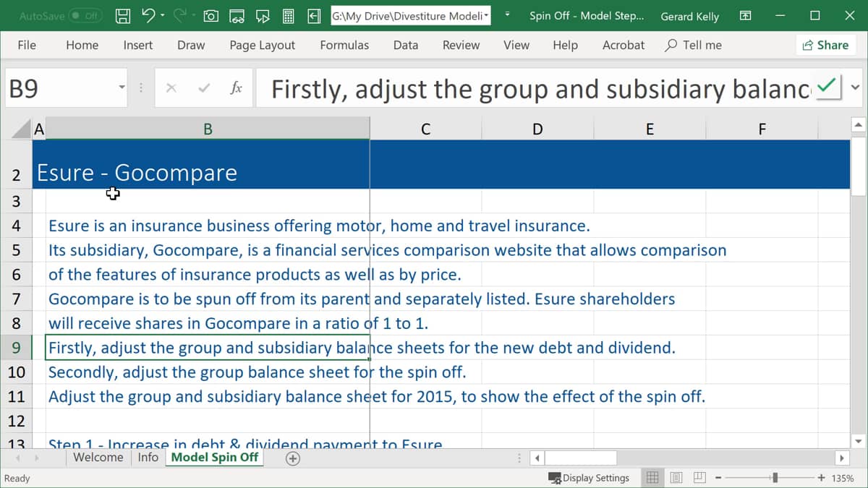Open the File menu
The width and height of the screenshot is (868, 488).
tap(27, 45)
